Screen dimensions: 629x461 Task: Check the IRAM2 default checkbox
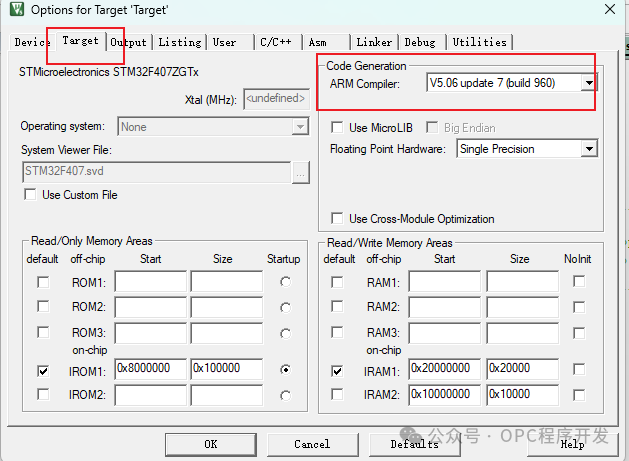coord(337,394)
